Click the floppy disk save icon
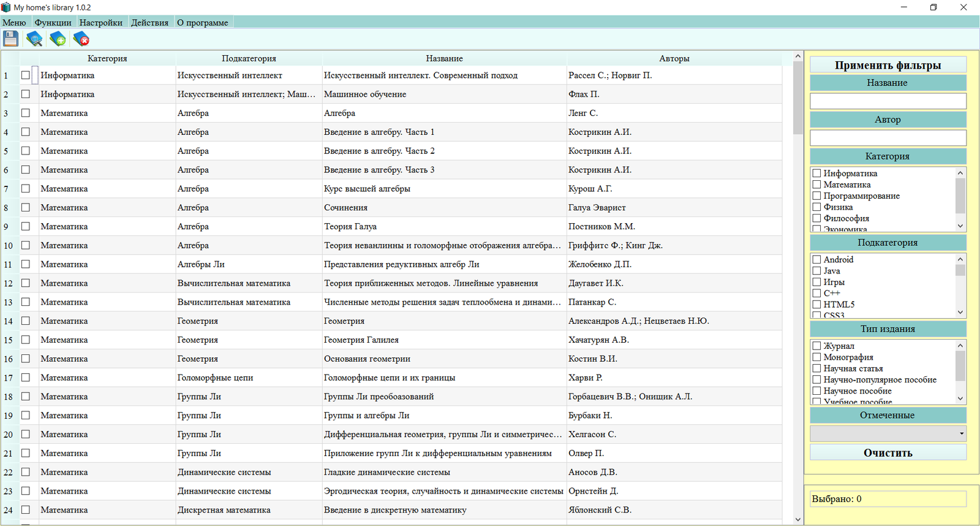This screenshot has width=980, height=526. [x=10, y=39]
